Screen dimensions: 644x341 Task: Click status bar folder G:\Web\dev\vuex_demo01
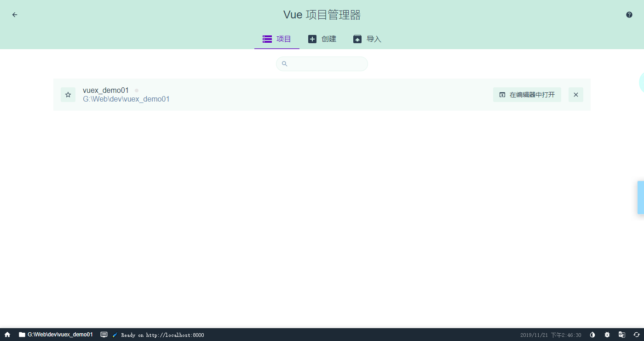click(x=56, y=335)
